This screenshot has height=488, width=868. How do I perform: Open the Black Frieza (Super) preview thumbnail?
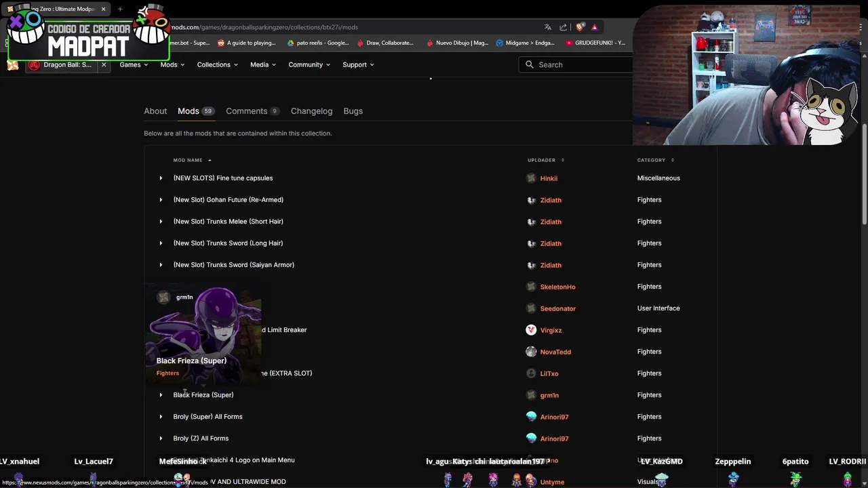[x=203, y=334]
